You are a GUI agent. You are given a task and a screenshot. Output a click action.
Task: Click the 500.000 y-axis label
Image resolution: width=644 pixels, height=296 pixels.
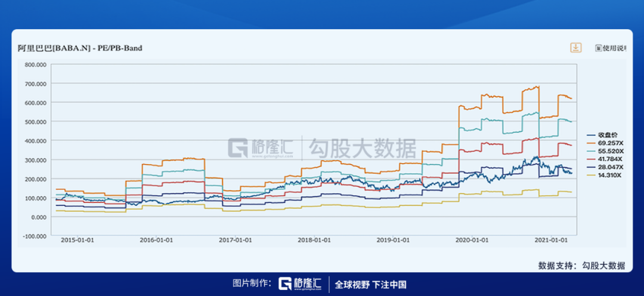36,122
